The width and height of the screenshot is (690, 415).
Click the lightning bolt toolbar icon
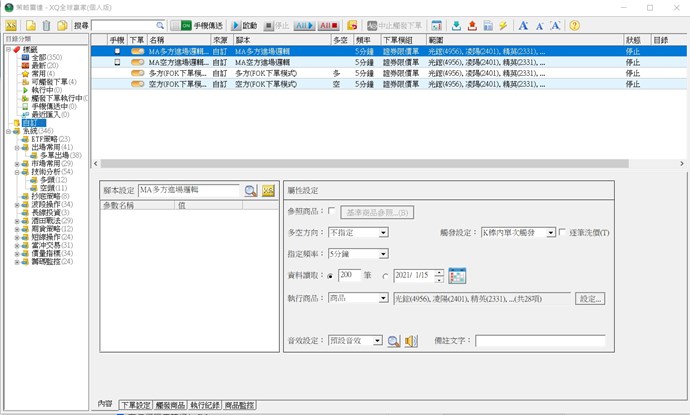click(x=504, y=25)
